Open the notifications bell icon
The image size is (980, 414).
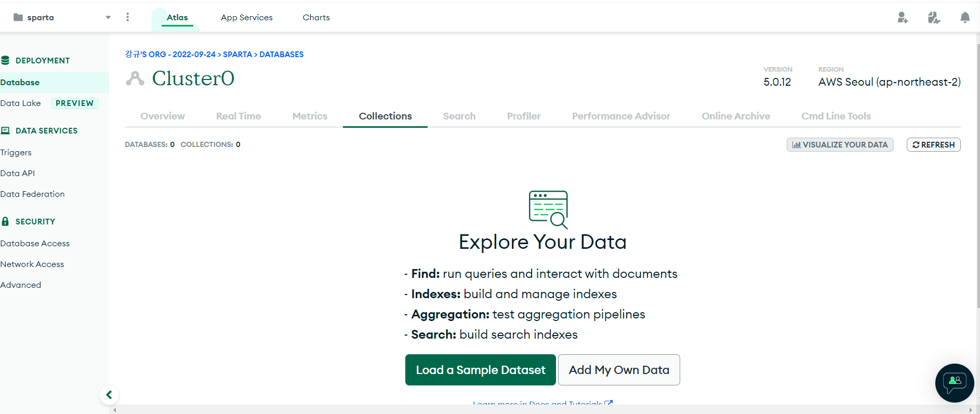tap(965, 18)
